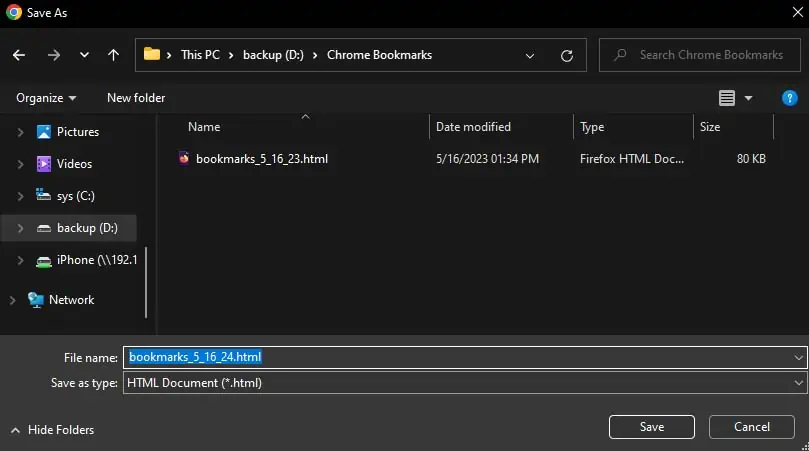The image size is (809, 451).
Task: Cancel the Save As dialog
Action: [x=752, y=427]
